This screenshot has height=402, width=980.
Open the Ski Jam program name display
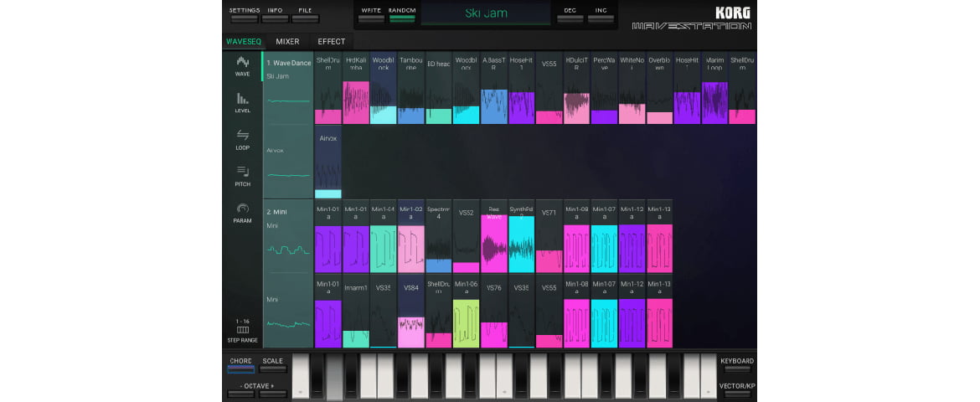(x=486, y=13)
